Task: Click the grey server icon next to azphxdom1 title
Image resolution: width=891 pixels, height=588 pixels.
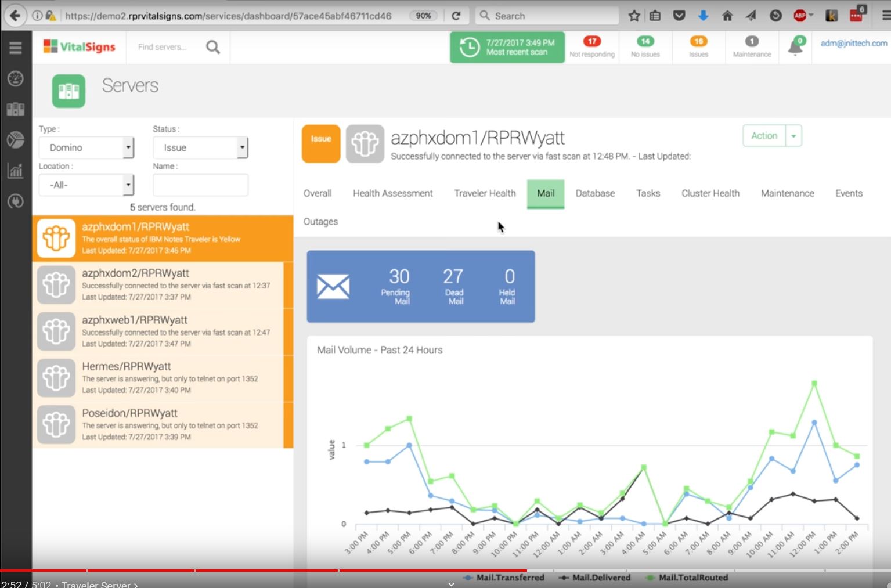Action: pos(365,144)
